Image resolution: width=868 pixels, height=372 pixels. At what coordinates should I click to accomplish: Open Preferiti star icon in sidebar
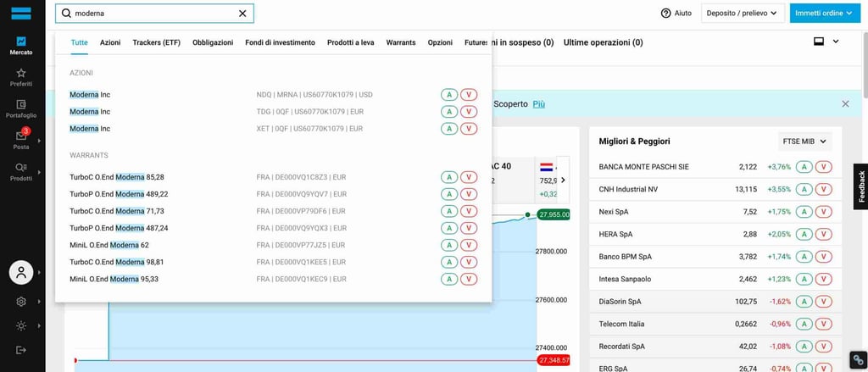21,77
